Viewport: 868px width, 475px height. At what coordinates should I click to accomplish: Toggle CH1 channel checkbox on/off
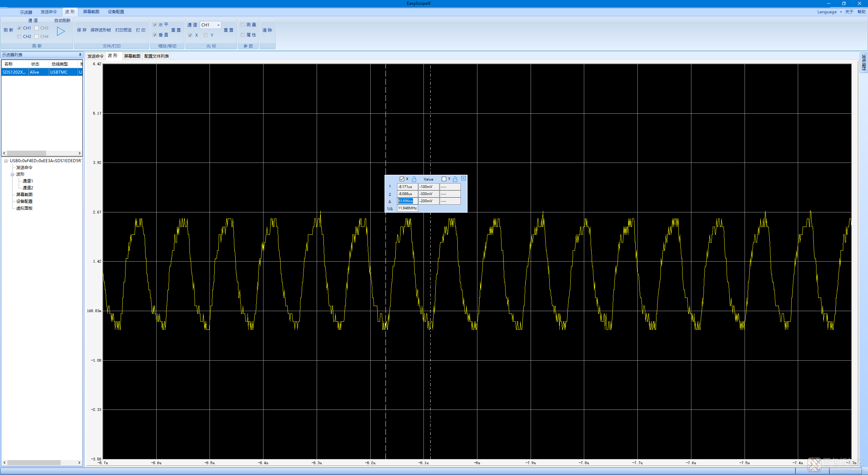coord(19,28)
